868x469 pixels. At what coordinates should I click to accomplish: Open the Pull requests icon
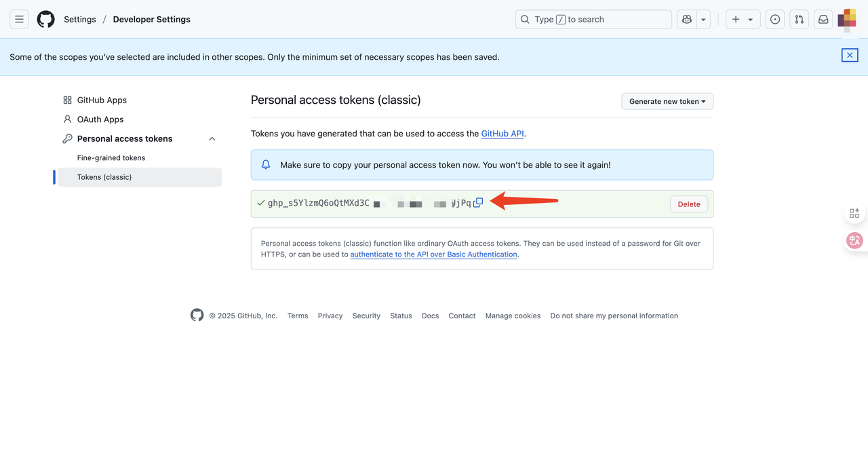pyautogui.click(x=800, y=20)
